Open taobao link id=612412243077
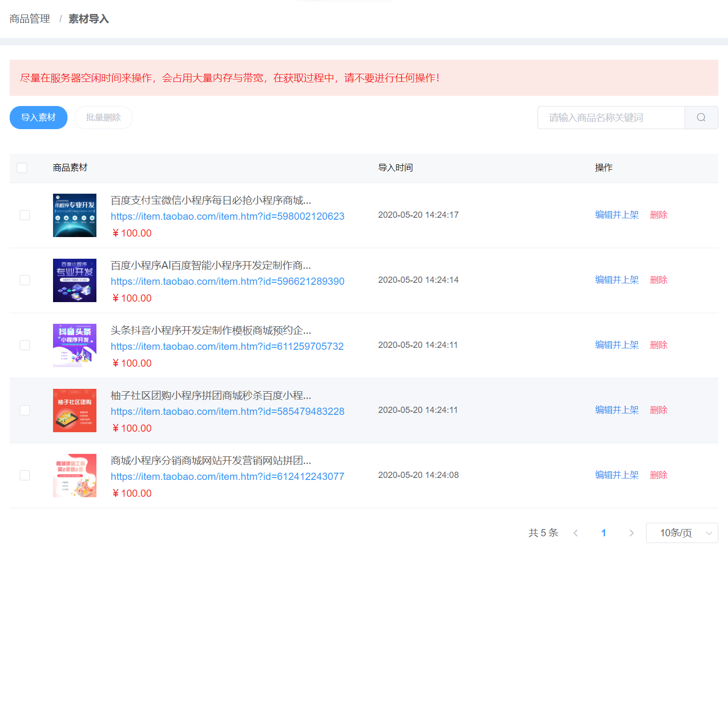The image size is (728, 716). click(x=228, y=477)
